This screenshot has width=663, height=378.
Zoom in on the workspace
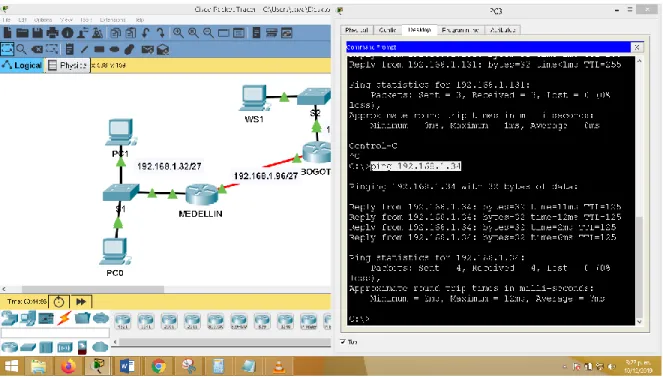coord(178,33)
